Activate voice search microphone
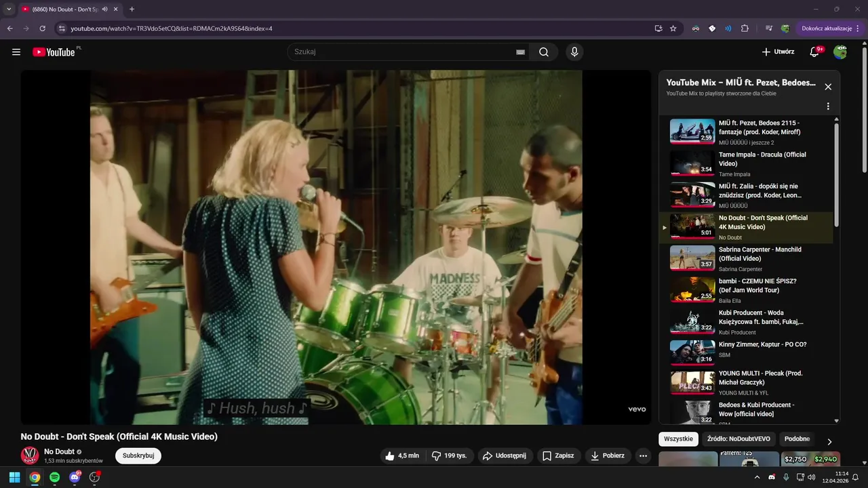Viewport: 868px width, 488px height. point(574,52)
